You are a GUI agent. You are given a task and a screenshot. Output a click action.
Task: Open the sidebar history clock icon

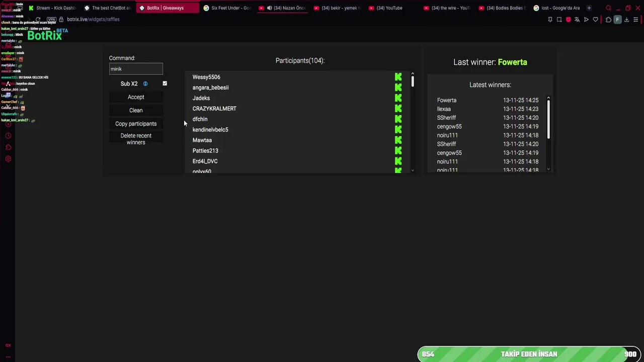8,136
